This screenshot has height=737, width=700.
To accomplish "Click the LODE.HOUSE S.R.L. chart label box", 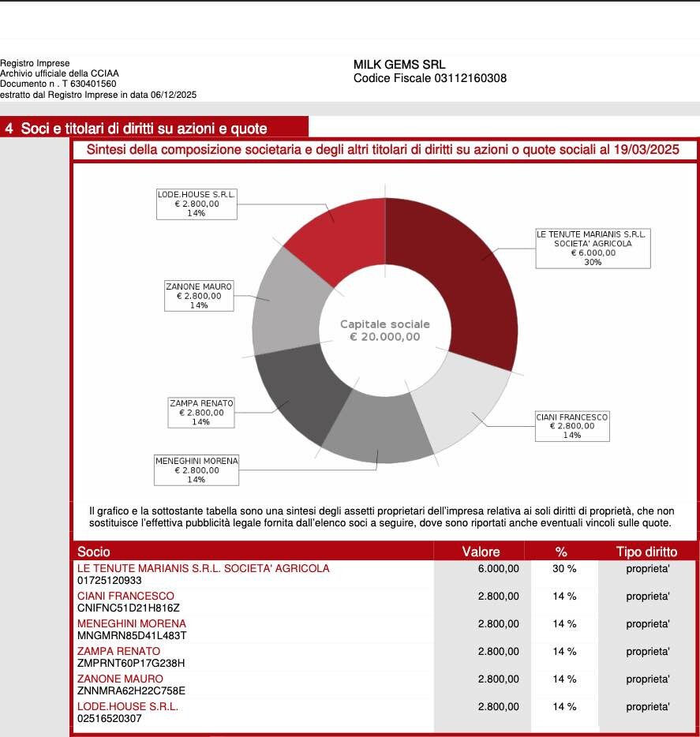I will [197, 203].
